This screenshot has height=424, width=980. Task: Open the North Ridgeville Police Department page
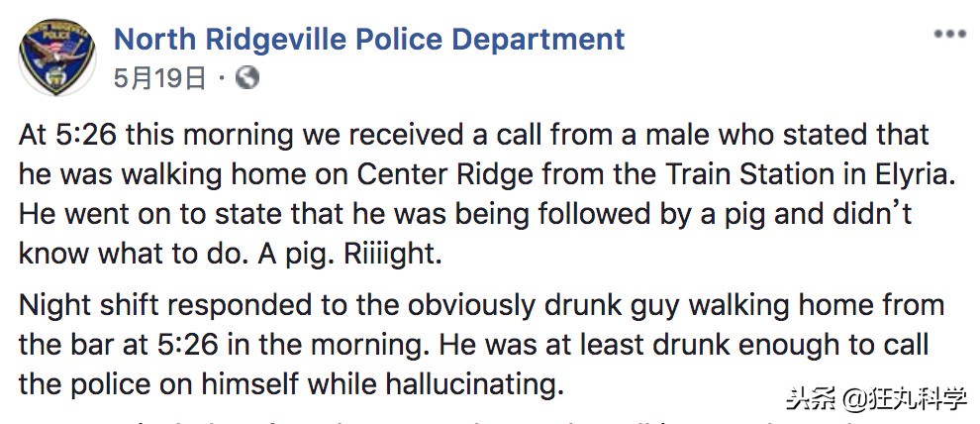(x=369, y=40)
